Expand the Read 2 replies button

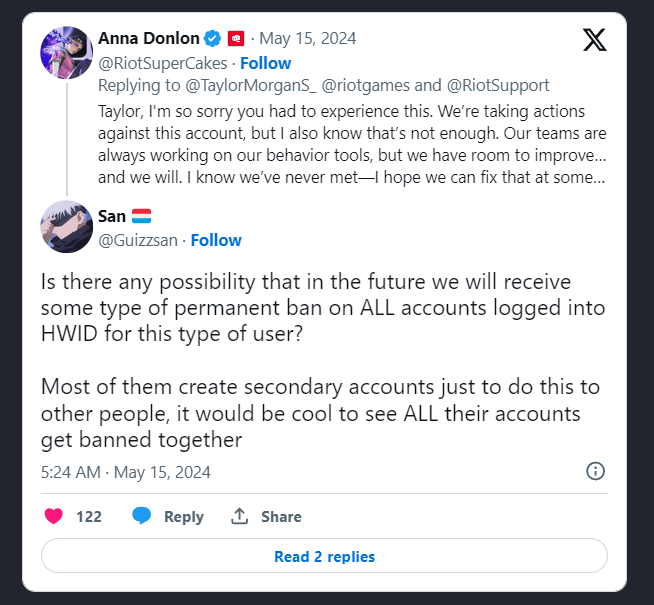324,556
